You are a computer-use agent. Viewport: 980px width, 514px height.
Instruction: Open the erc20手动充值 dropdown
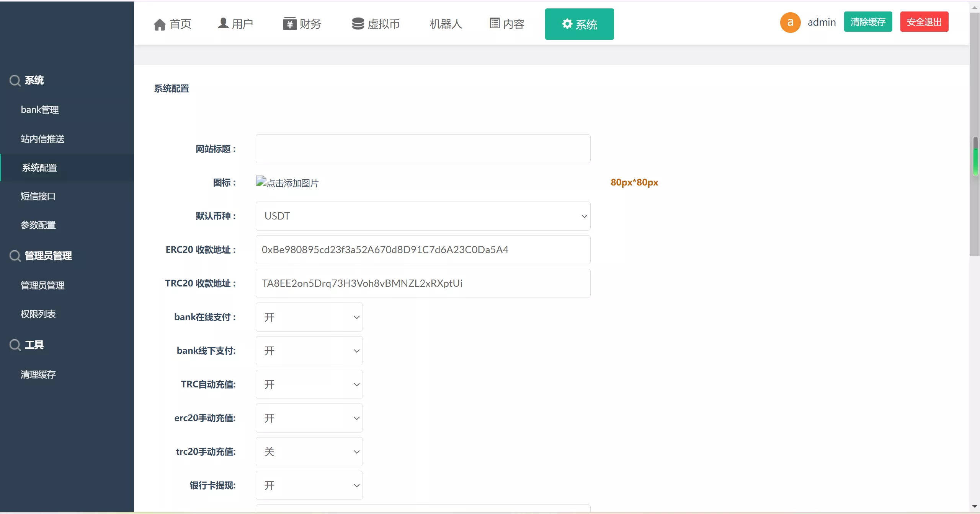(309, 418)
